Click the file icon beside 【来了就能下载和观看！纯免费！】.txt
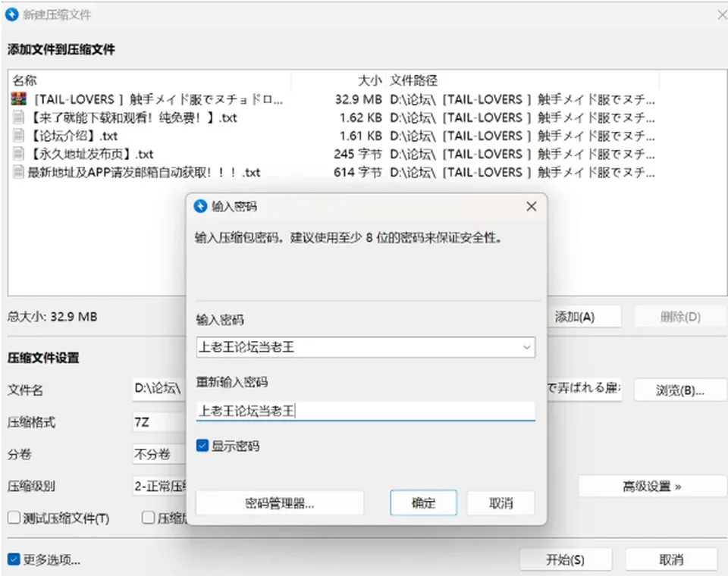Image resolution: width=728 pixels, height=576 pixels. [x=18, y=117]
